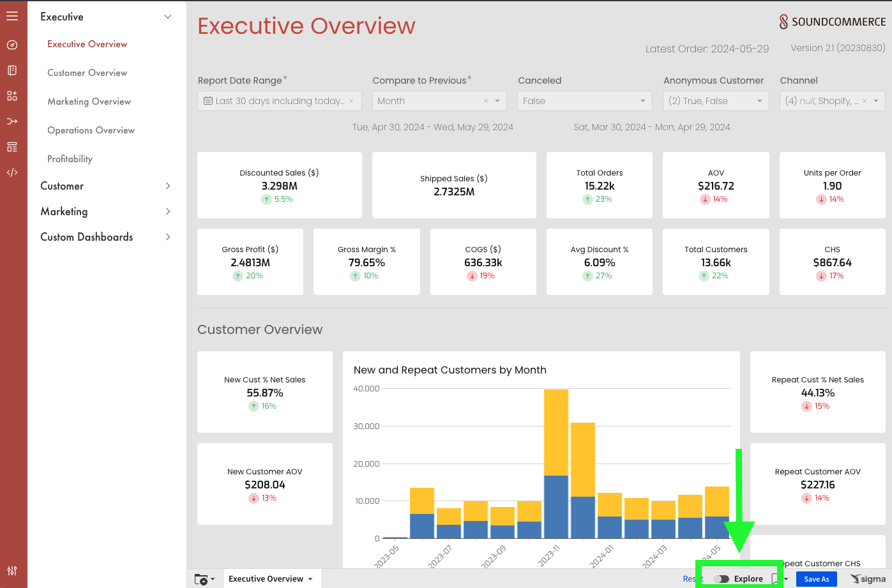892x588 pixels.
Task: Open the Anonymous Customer dropdown
Action: pyautogui.click(x=716, y=101)
